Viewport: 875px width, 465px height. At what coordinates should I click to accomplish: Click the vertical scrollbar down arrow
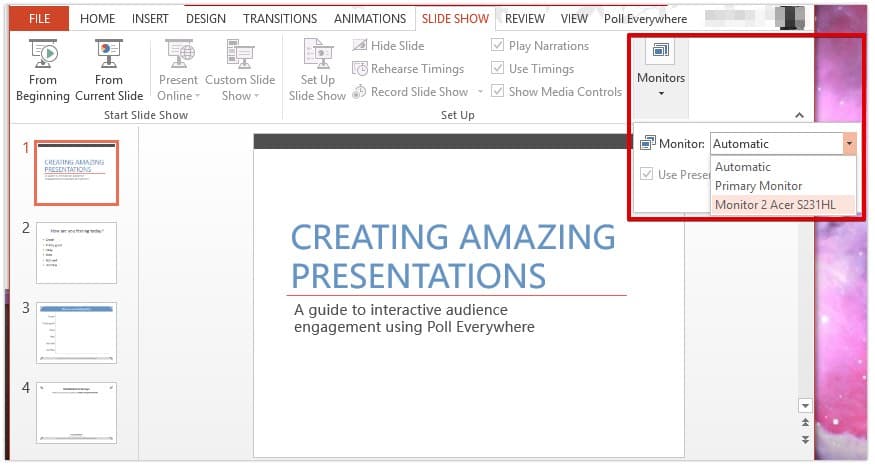point(802,405)
